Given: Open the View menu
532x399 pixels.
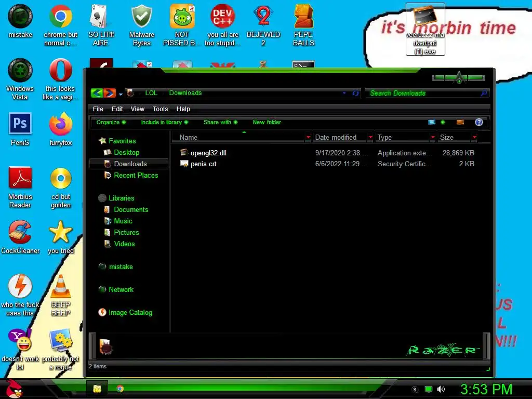Looking at the screenshot, I should click(x=137, y=109).
